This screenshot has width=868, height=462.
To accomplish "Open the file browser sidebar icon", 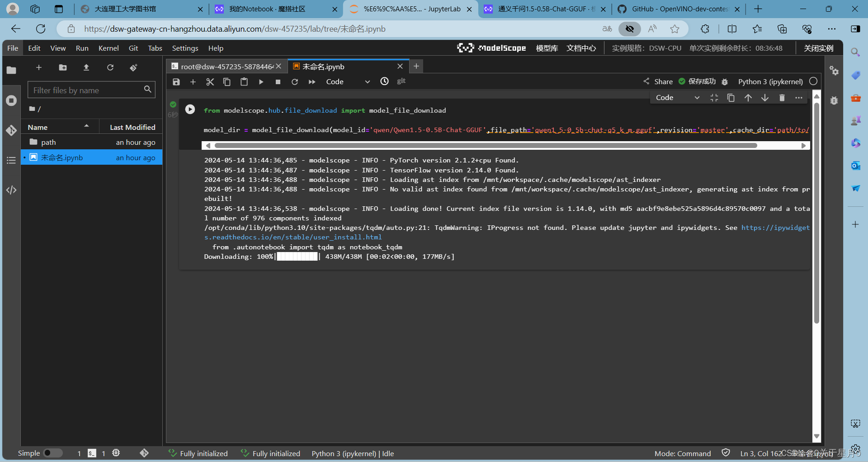I will tap(11, 70).
